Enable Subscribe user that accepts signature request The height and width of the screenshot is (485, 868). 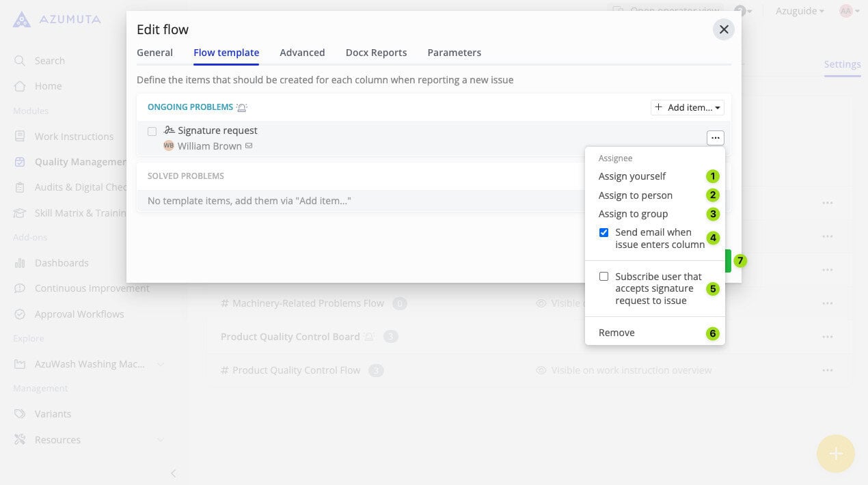603,277
